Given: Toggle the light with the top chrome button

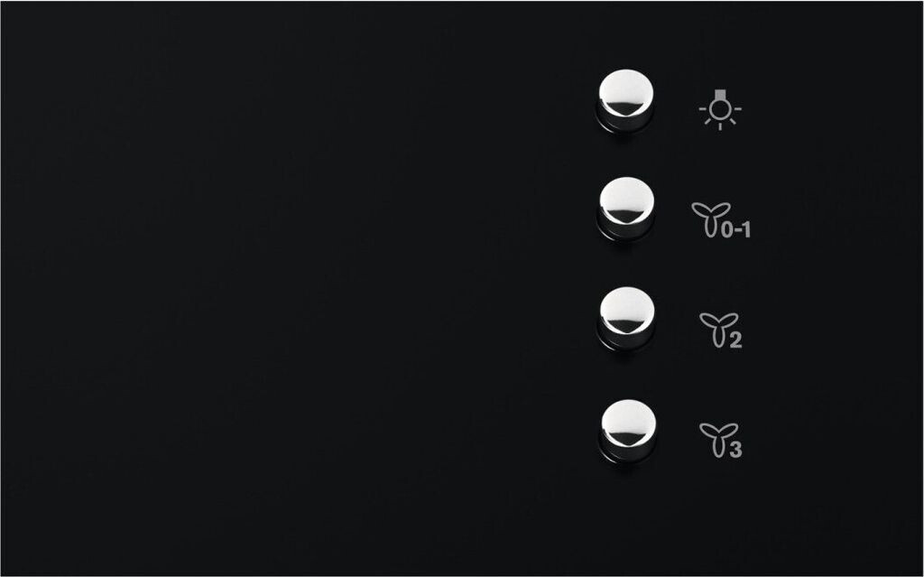Looking at the screenshot, I should [x=625, y=100].
